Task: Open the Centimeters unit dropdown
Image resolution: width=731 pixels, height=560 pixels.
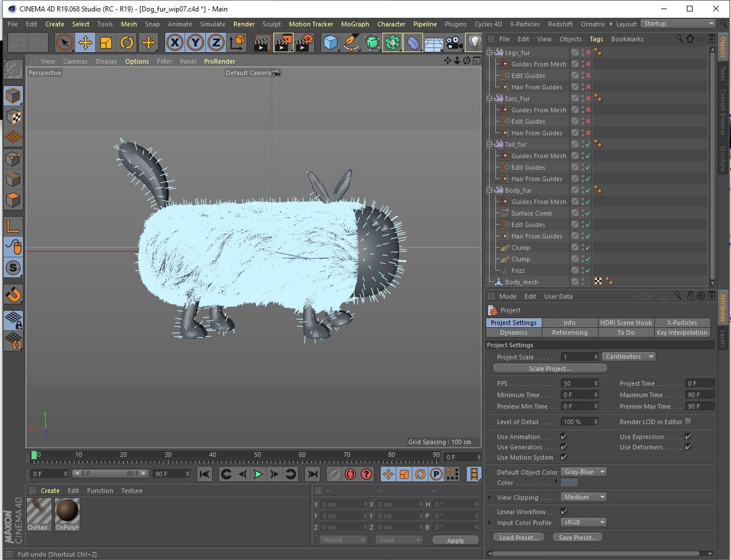Action: point(628,357)
